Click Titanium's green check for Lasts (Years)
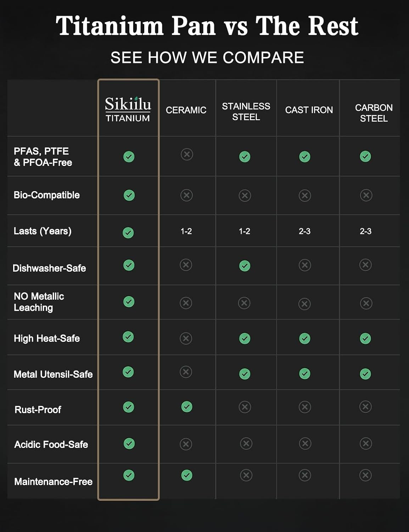Viewport: 409px width, 532px height. (x=128, y=233)
